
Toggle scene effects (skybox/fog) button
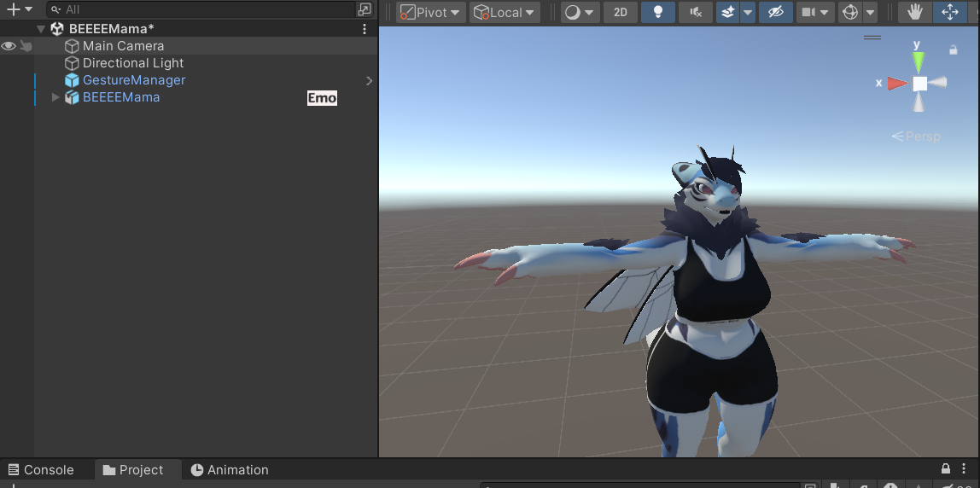click(x=727, y=13)
